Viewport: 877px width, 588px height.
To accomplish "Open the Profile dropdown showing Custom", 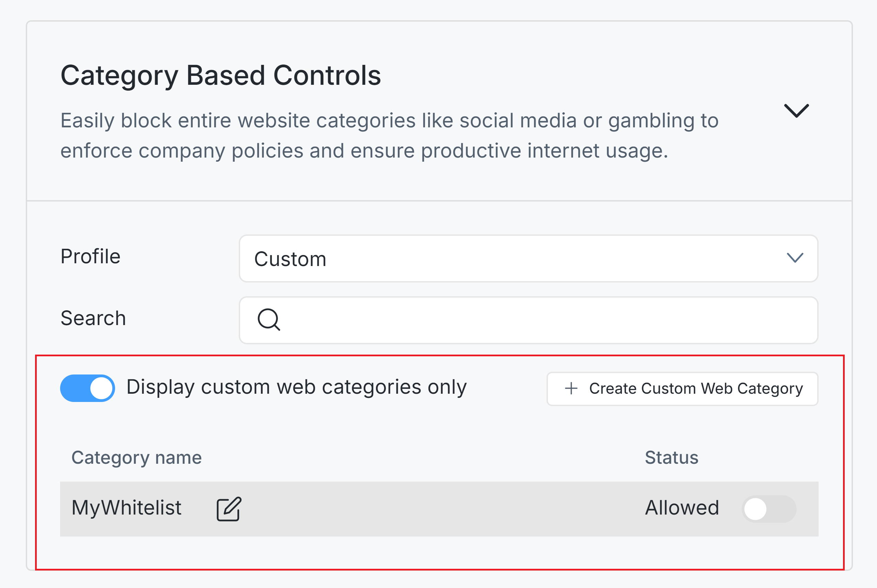I will [x=525, y=258].
